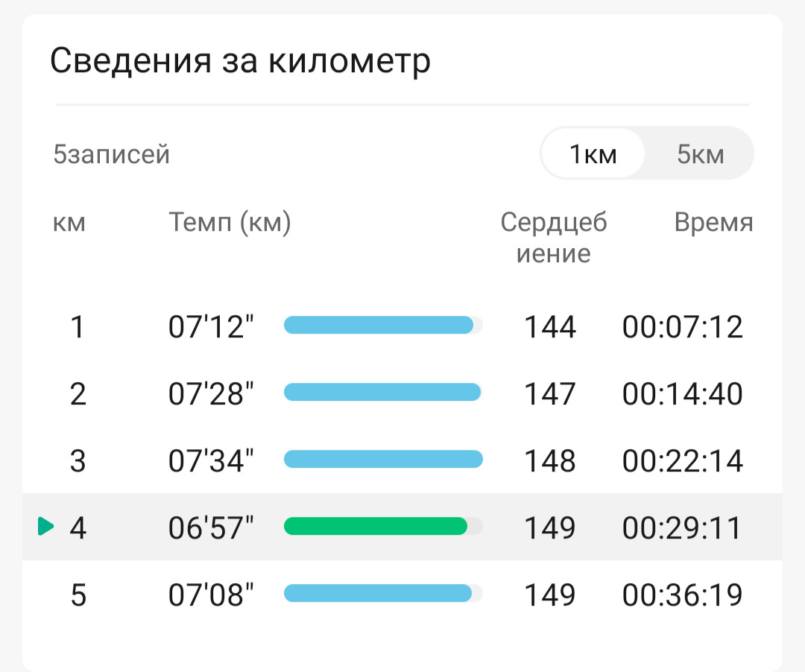The image size is (805, 672).
Task: Click the blue pace bar for 07'34"
Action: [x=384, y=459]
